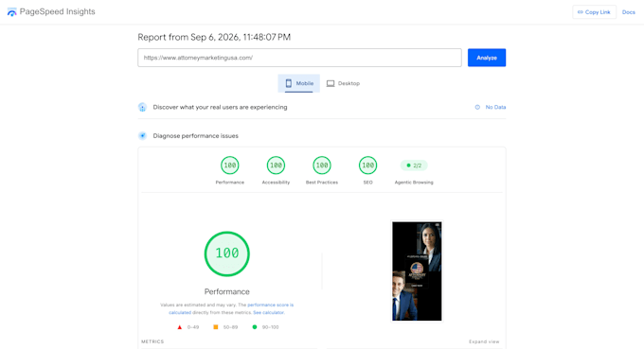Expand view of the metrics section
The width and height of the screenshot is (644, 349).
pos(484,341)
